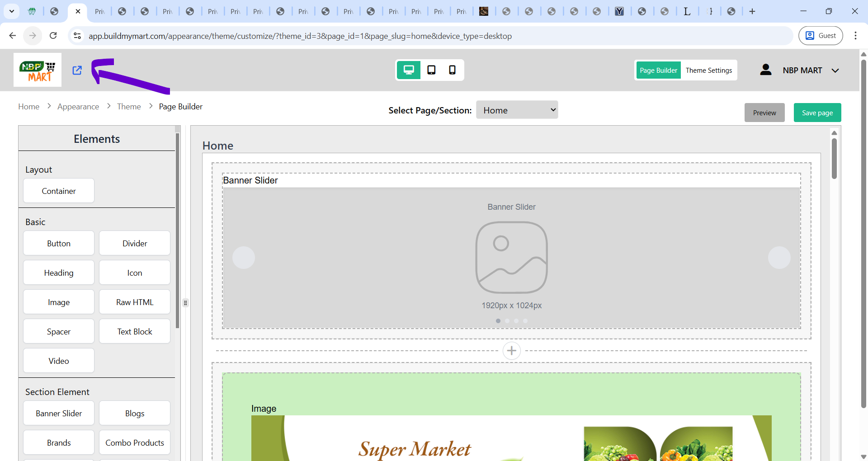The image size is (868, 461).
Task: Click the plus icon to add a section
Action: [512, 351]
